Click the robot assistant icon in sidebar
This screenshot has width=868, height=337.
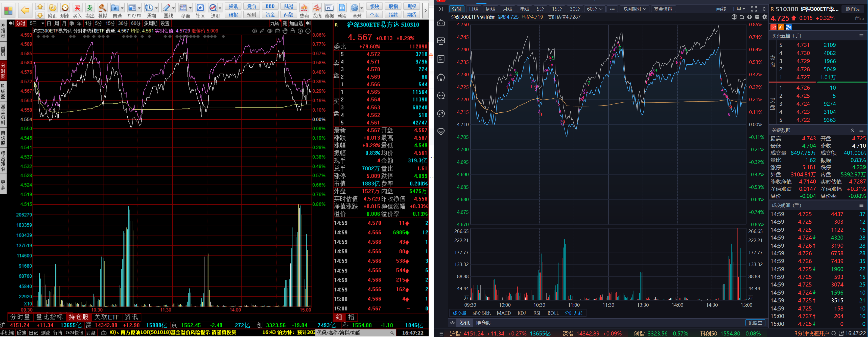[x=441, y=23]
